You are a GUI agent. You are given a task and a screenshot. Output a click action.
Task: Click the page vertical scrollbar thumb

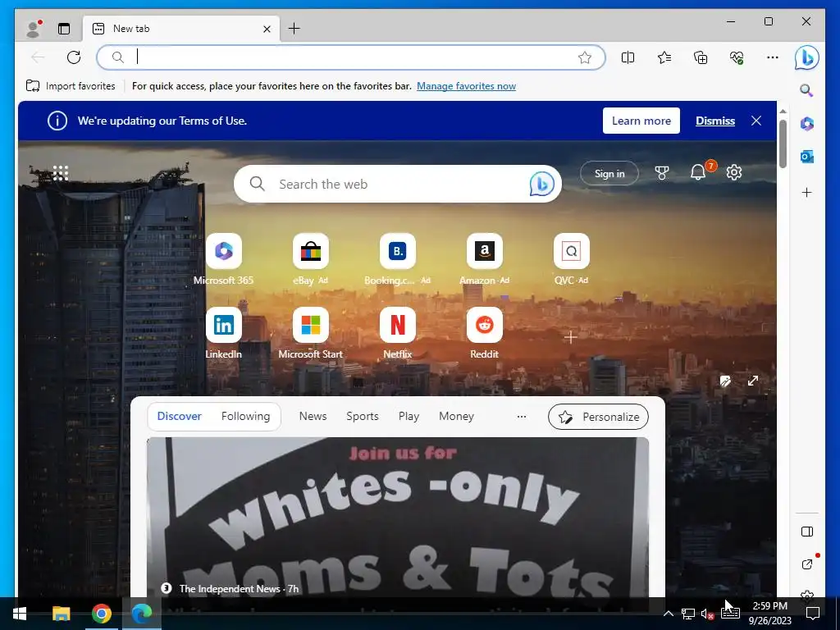click(x=783, y=144)
